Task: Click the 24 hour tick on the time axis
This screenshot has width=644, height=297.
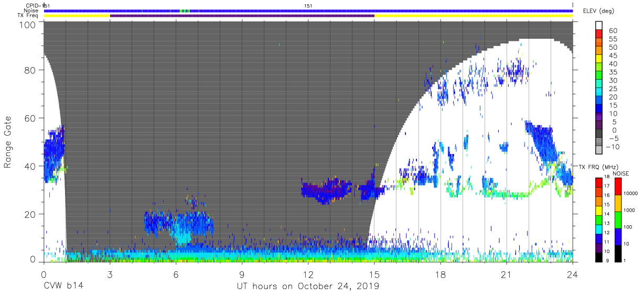Action: coord(573,274)
